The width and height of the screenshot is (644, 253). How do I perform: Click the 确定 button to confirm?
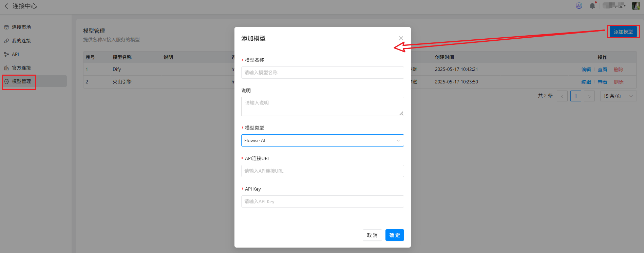[394, 235]
